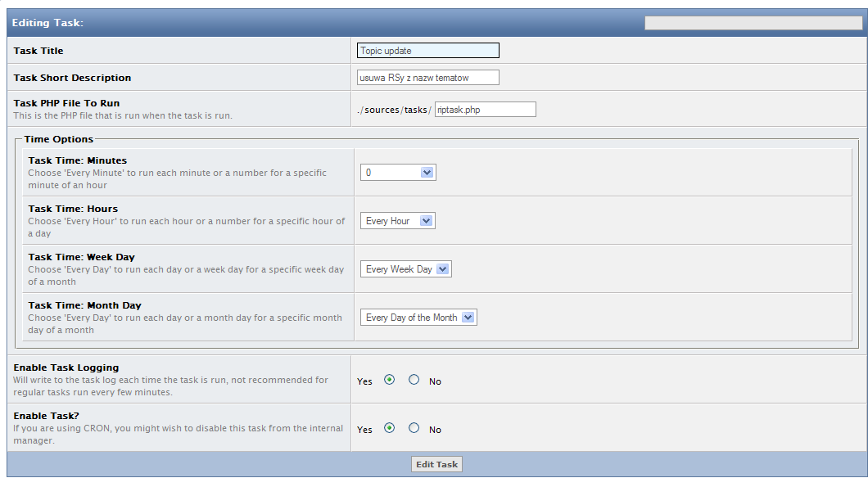Expand the Every Day of the Month dropdown

[x=418, y=318]
